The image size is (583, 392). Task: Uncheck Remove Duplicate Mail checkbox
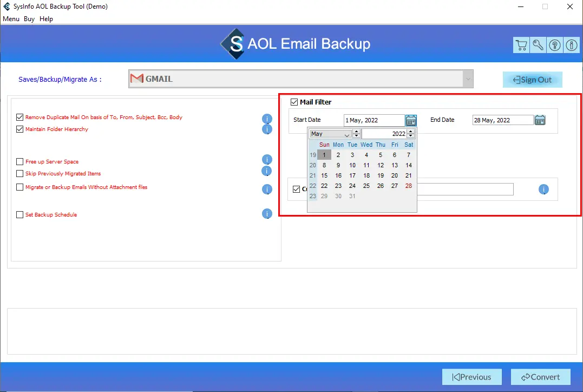point(19,117)
